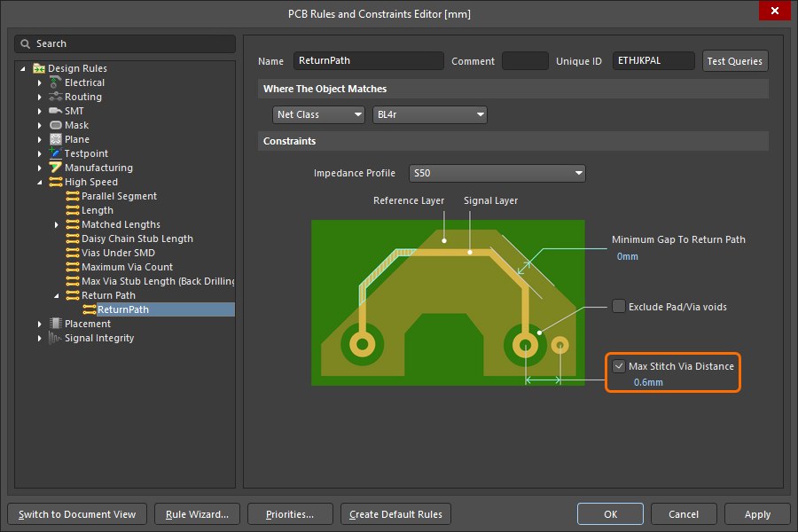Click the search magnifier icon
Viewport: 798px width, 532px height.
tap(25, 43)
